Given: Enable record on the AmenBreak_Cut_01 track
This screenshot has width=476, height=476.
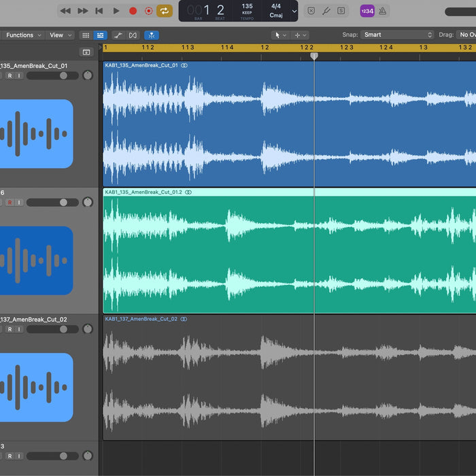Looking at the screenshot, I should coord(10,75).
